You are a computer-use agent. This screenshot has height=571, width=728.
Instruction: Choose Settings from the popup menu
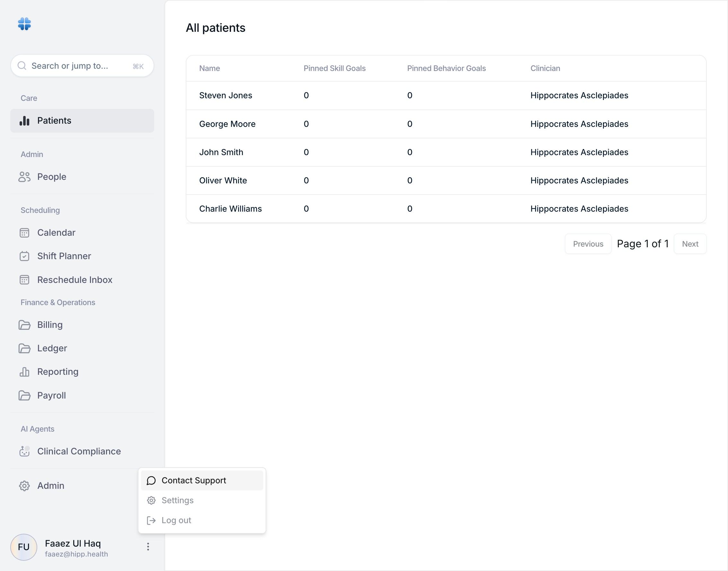coord(177,500)
